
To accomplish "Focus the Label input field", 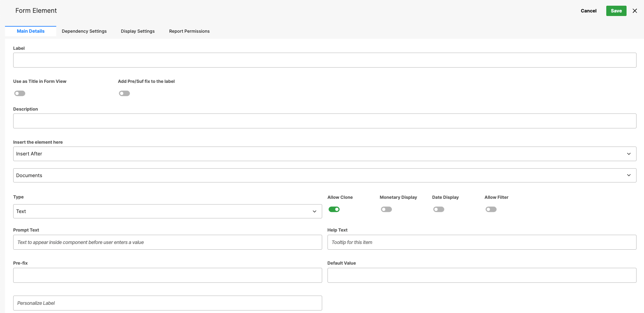I will (325, 60).
